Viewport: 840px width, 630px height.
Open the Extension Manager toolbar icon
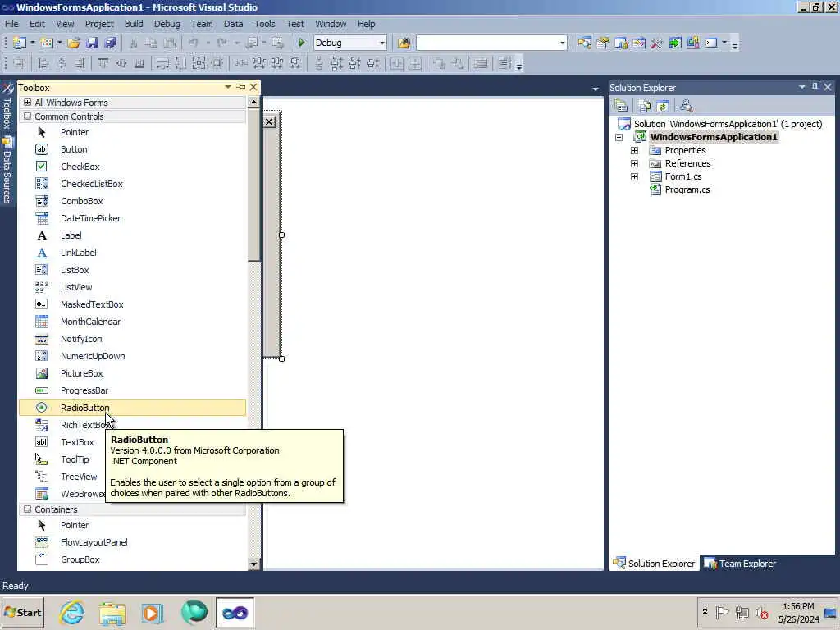693,43
